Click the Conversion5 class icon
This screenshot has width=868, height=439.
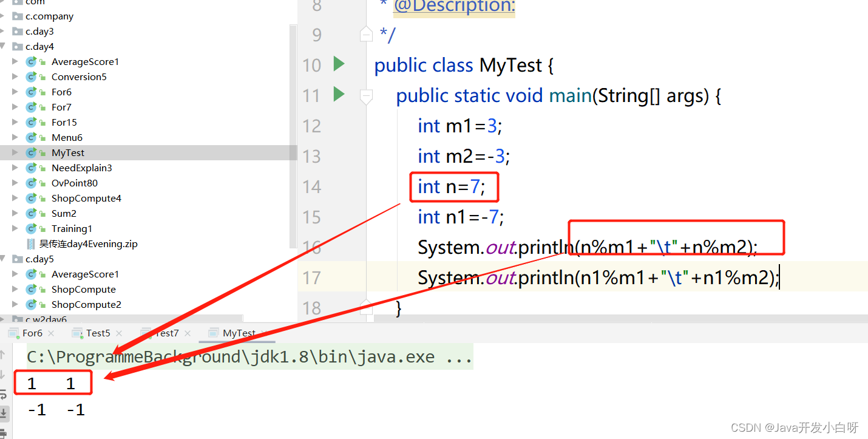click(x=32, y=77)
